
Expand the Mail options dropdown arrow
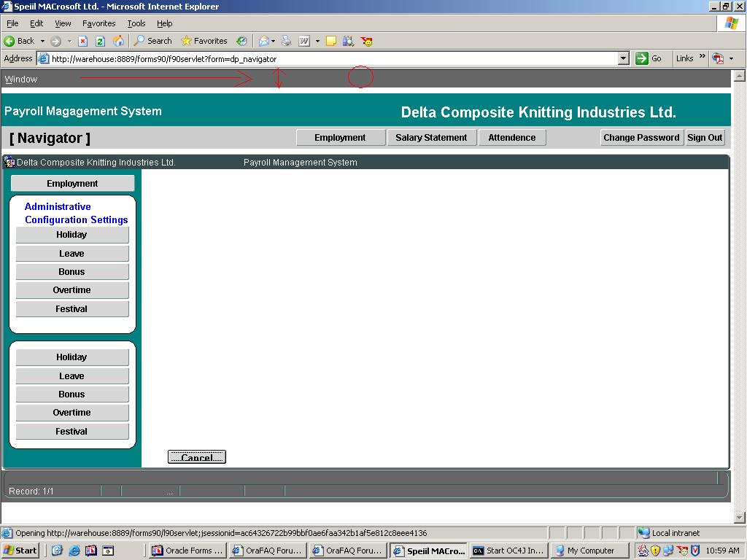click(273, 42)
